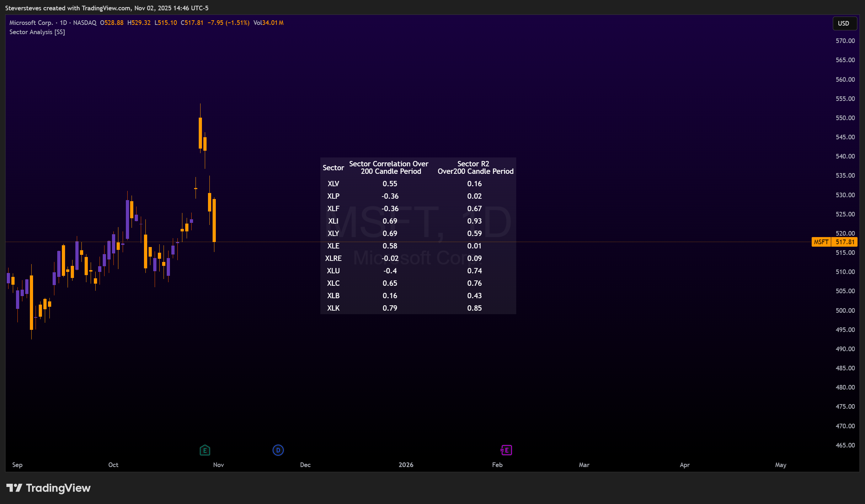Click the XLE sector cell
The width and height of the screenshot is (865, 504).
333,246
